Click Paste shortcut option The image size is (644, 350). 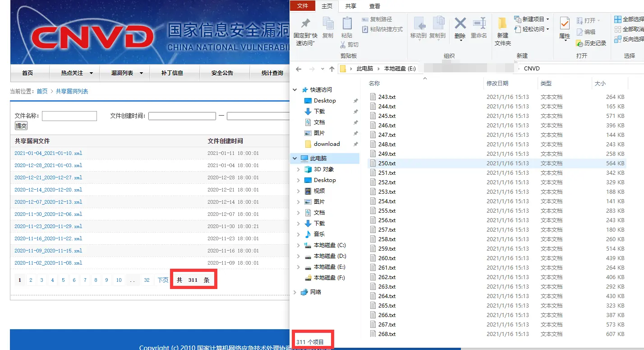pos(382,29)
